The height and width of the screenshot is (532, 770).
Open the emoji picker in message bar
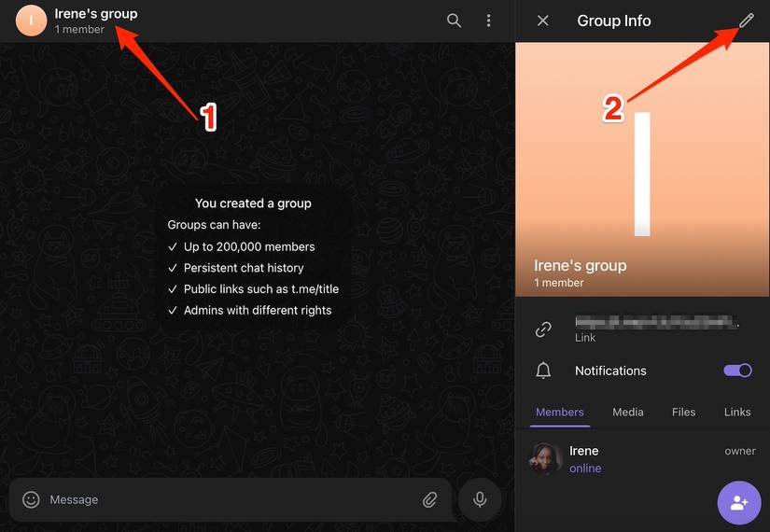[x=31, y=499]
